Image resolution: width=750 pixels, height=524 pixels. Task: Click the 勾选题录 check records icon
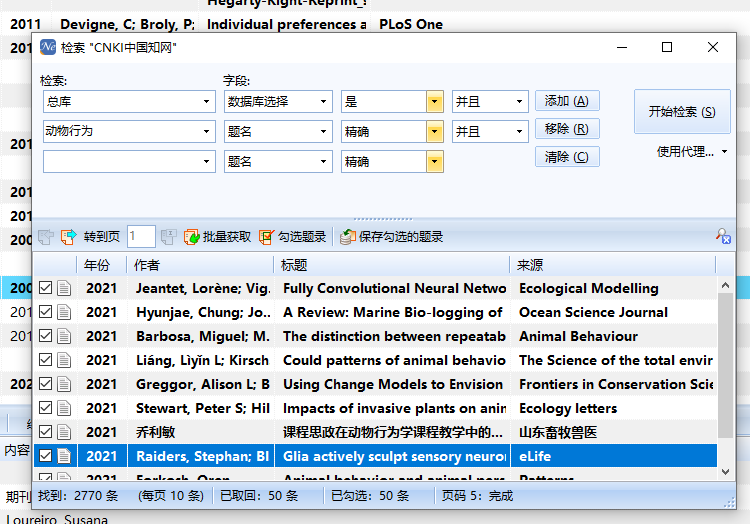(266, 237)
